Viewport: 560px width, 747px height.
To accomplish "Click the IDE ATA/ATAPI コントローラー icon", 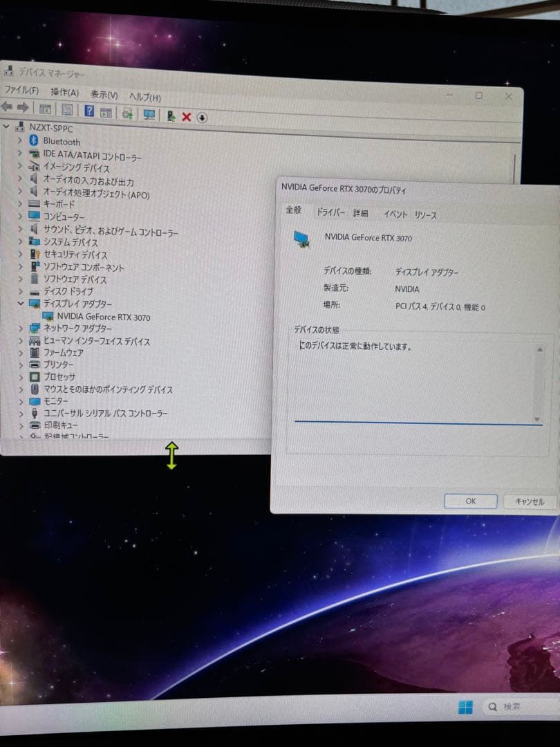I will tap(34, 154).
